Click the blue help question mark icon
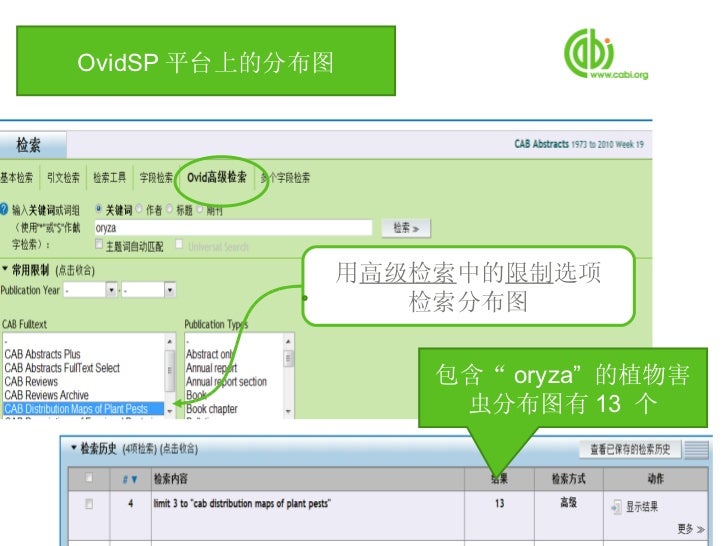The width and height of the screenshot is (728, 546). 4,209
